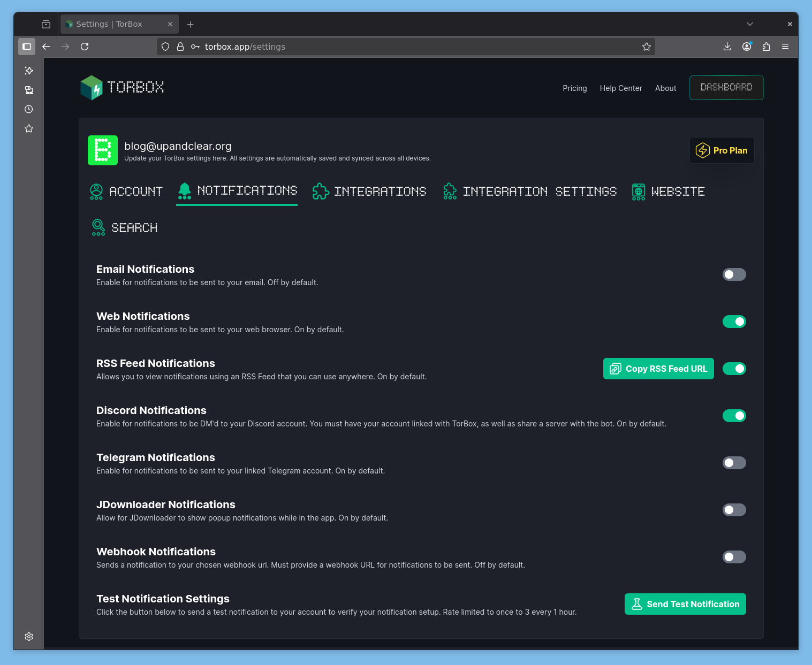This screenshot has height=665, width=812.
Task: Open the bookmarks star sidebar icon
Action: pyautogui.click(x=29, y=128)
